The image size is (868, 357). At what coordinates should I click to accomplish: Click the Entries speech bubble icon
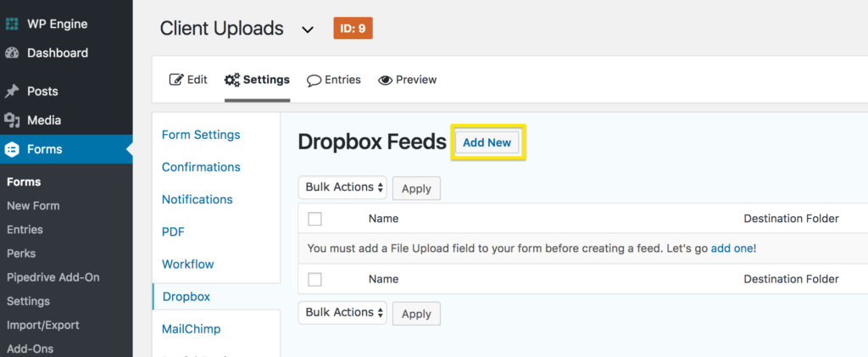pyautogui.click(x=314, y=81)
